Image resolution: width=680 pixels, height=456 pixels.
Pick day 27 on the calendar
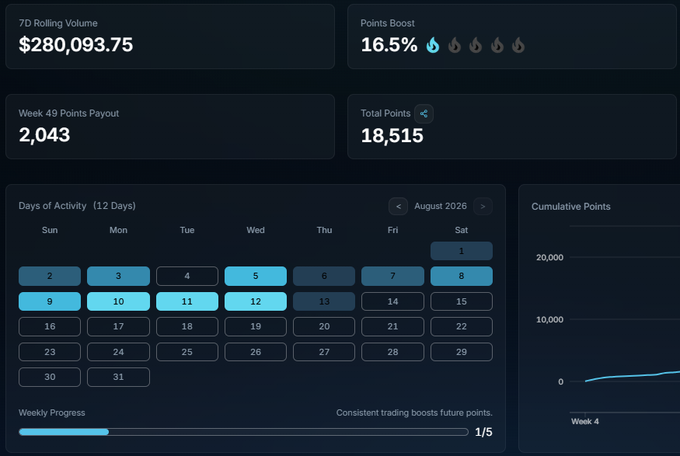[x=324, y=351]
